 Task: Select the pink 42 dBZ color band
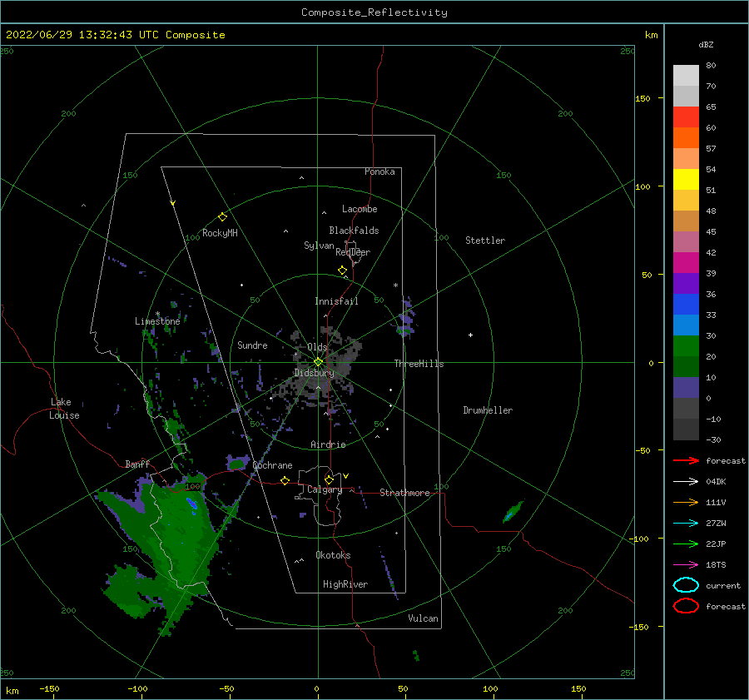pos(686,241)
